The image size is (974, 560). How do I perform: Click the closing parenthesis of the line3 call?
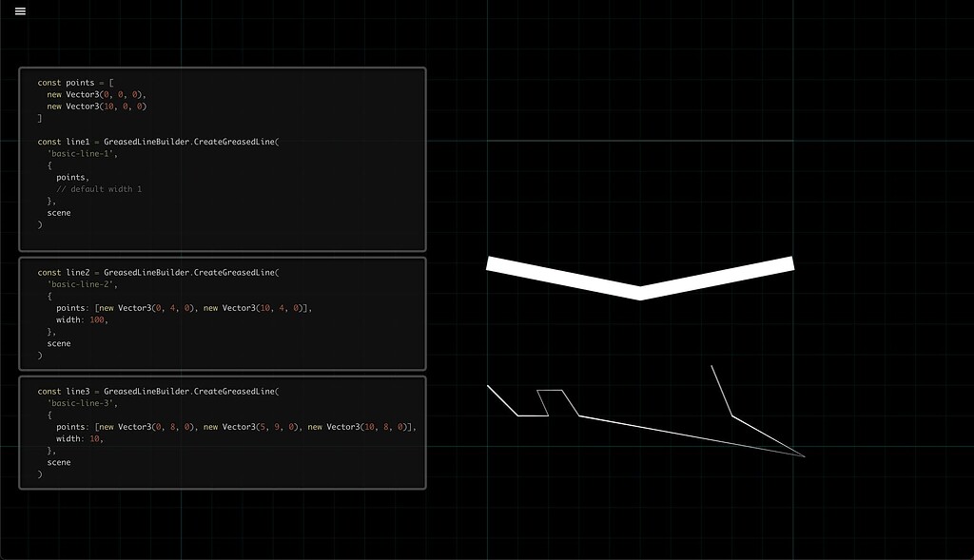(39, 473)
